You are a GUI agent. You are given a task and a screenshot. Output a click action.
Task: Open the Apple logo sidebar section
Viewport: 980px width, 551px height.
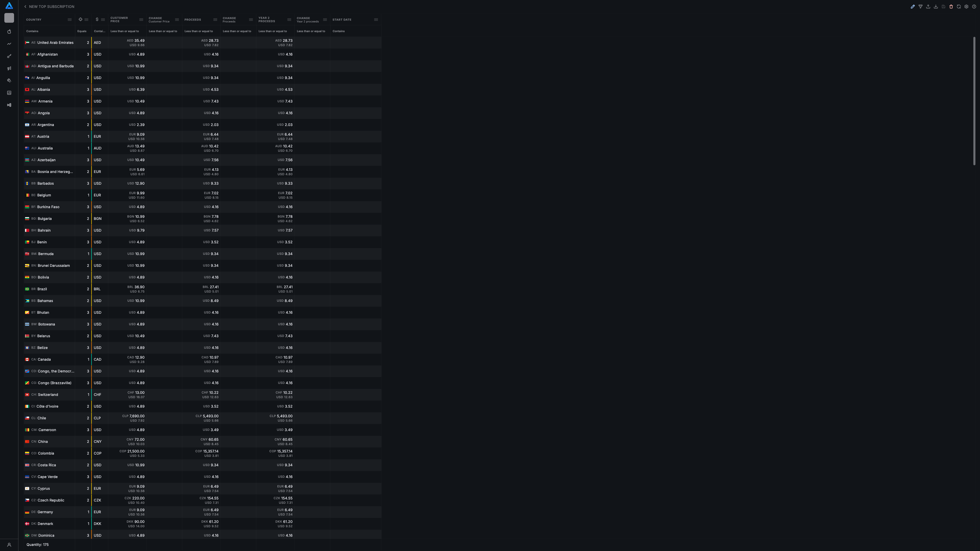coord(9,32)
